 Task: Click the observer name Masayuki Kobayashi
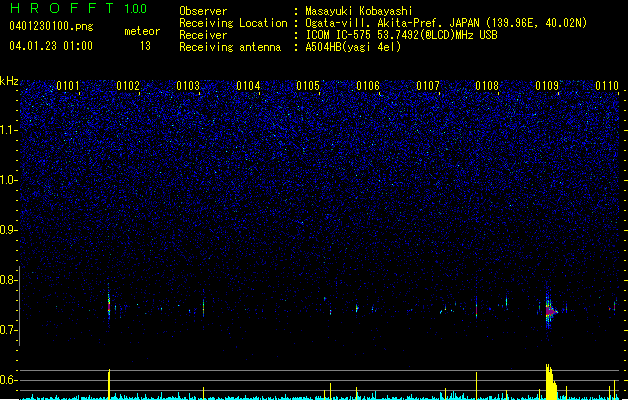[359, 11]
